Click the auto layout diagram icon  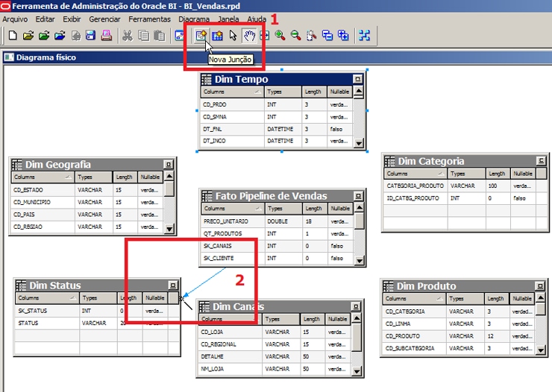[364, 36]
